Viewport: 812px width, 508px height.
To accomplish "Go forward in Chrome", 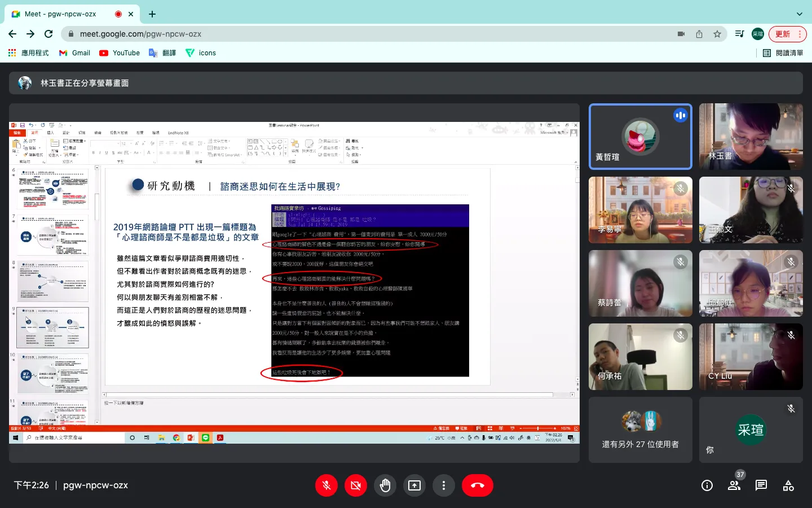I will 30,34.
